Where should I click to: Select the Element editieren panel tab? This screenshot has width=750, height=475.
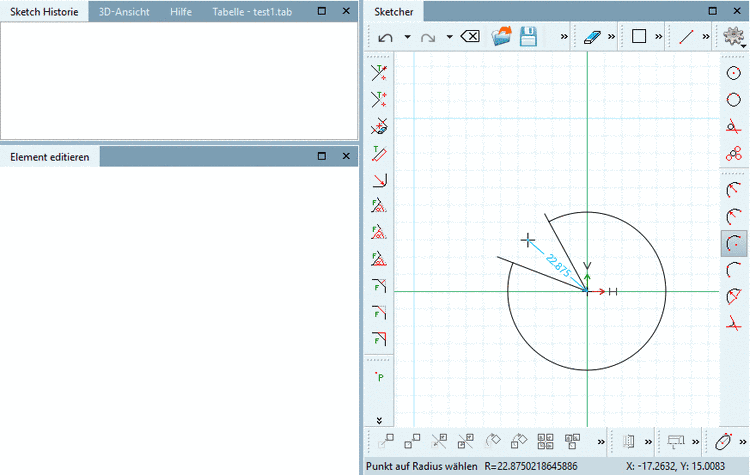pos(50,157)
